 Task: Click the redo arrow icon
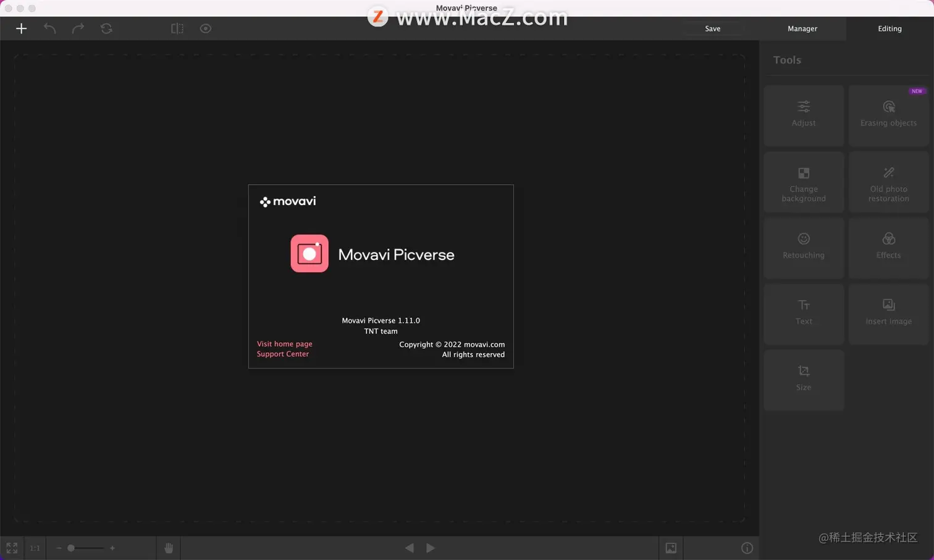click(78, 28)
